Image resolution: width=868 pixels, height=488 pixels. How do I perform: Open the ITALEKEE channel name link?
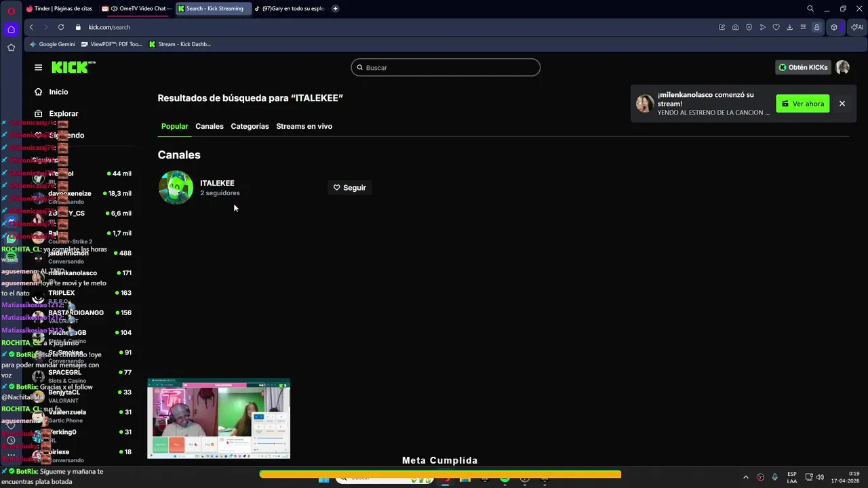tap(217, 183)
